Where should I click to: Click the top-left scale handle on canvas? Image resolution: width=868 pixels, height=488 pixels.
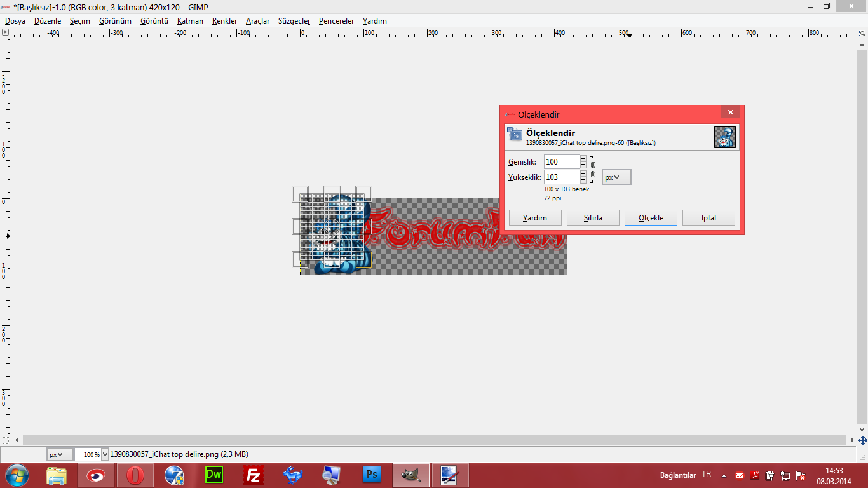tap(300, 194)
